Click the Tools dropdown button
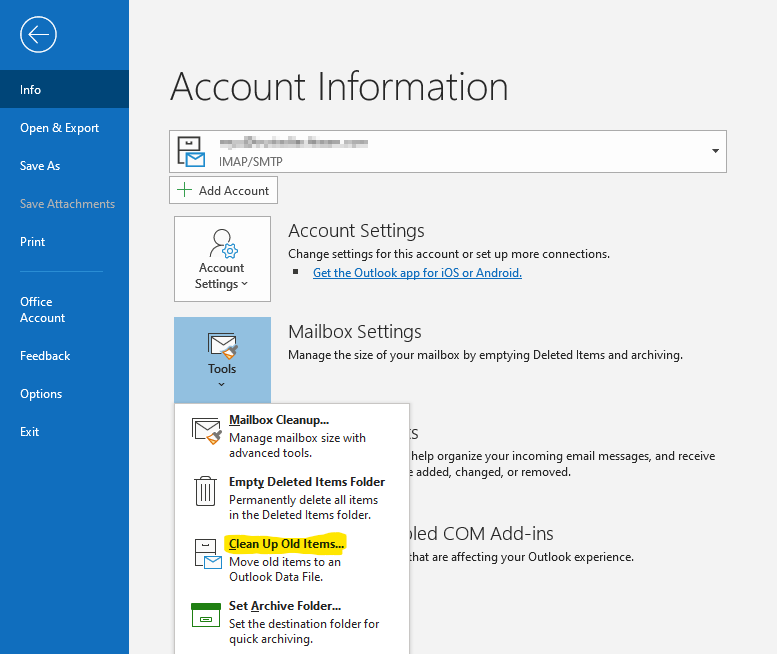This screenshot has height=654, width=777. [222, 360]
